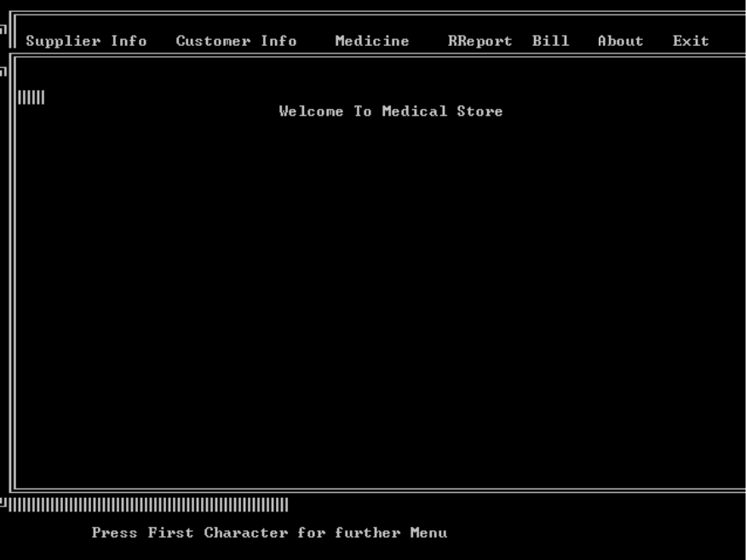Open the Supplier Info menu
746x560 pixels.
click(86, 41)
